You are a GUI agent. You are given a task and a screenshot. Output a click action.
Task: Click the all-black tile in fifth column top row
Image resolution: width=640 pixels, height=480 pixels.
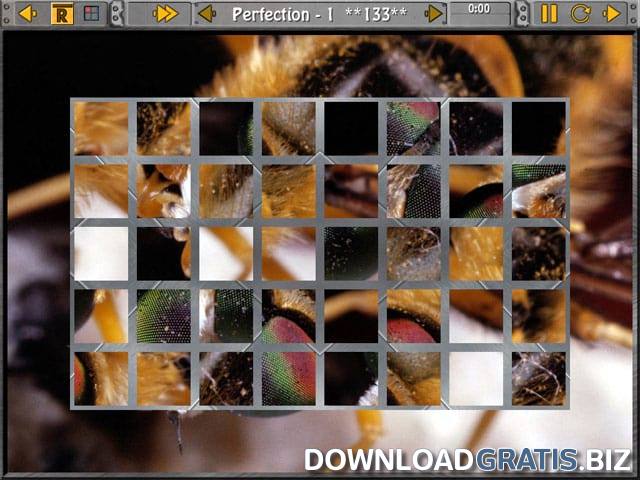351,128
